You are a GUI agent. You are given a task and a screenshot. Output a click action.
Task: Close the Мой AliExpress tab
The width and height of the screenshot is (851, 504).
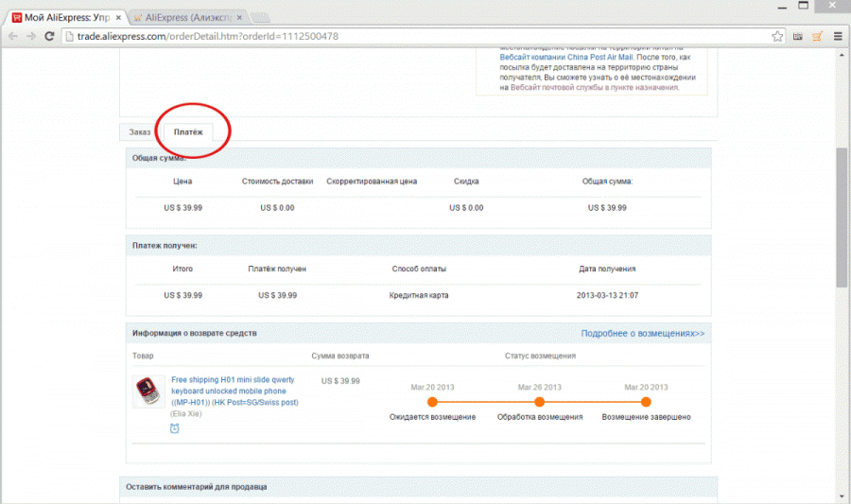coord(117,17)
